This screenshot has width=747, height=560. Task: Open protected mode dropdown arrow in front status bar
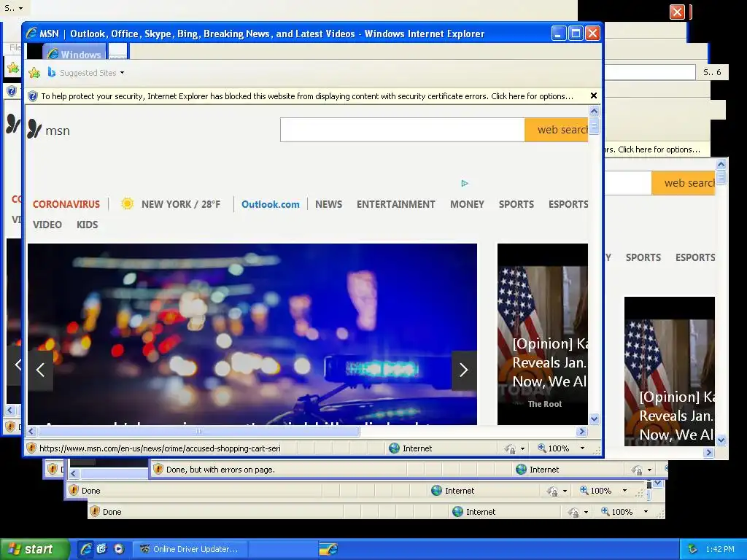[522, 448]
